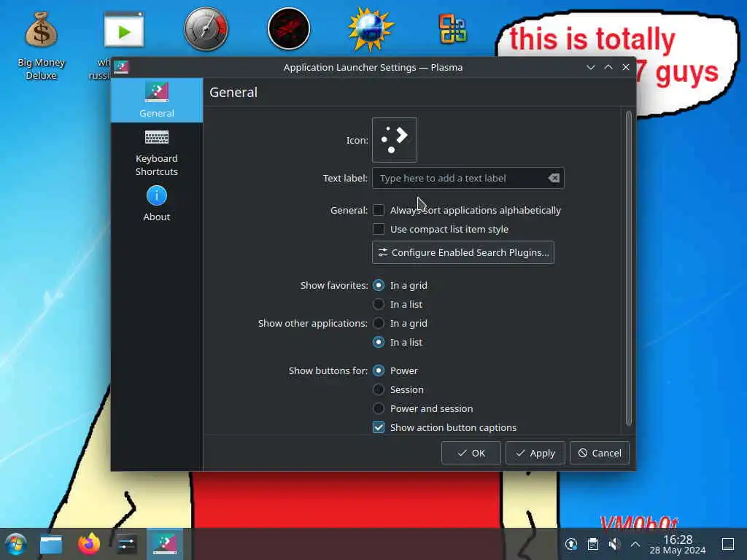The width and height of the screenshot is (747, 560).
Task: Enable always sort applications alphabetically
Action: pyautogui.click(x=379, y=210)
